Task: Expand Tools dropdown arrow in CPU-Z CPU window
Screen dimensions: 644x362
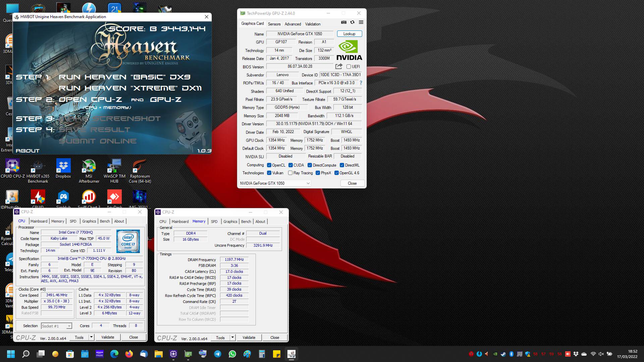Action: pos(91,337)
